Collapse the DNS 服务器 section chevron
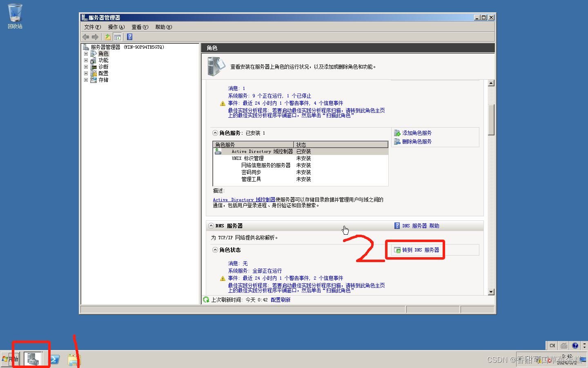Screen dimensions: 588x368 (x=211, y=226)
